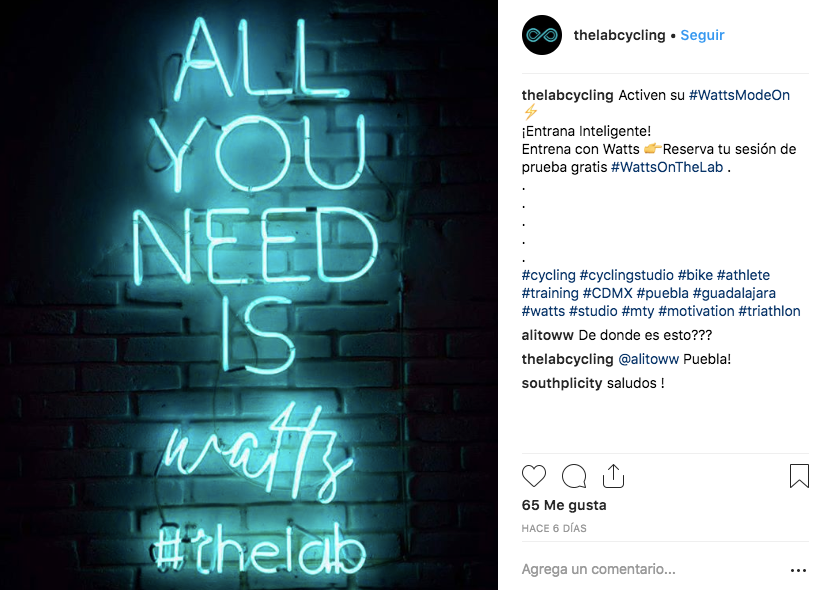Click the neon sign post image
This screenshot has height=590, width=826.
tap(249, 295)
